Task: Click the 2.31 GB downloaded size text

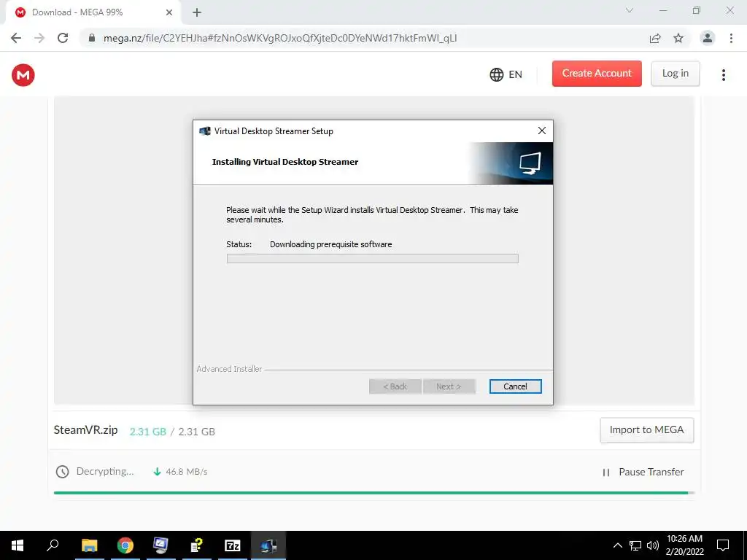Action: (x=147, y=432)
